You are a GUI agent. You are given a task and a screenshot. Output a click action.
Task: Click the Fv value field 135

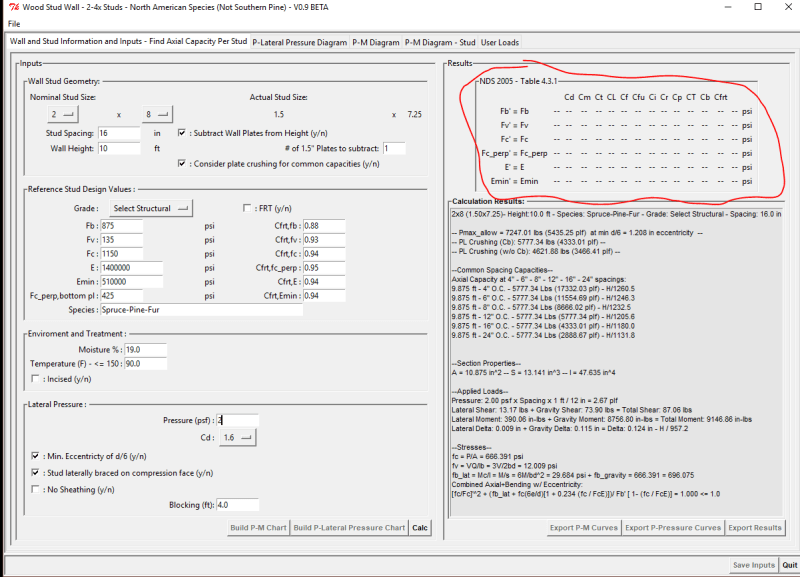tap(121, 240)
